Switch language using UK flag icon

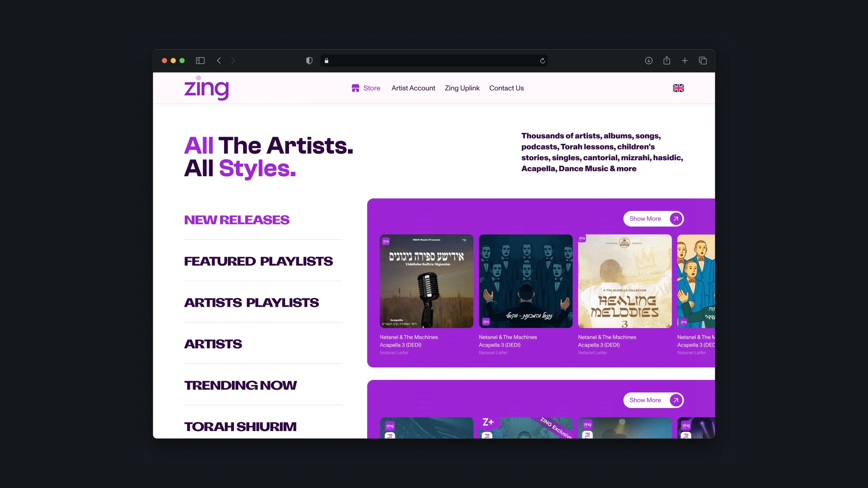point(678,88)
